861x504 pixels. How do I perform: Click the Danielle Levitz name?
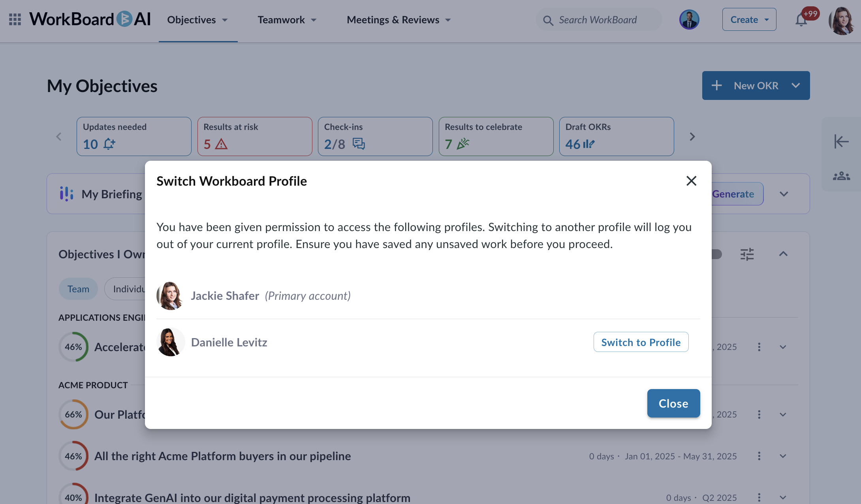tap(229, 342)
